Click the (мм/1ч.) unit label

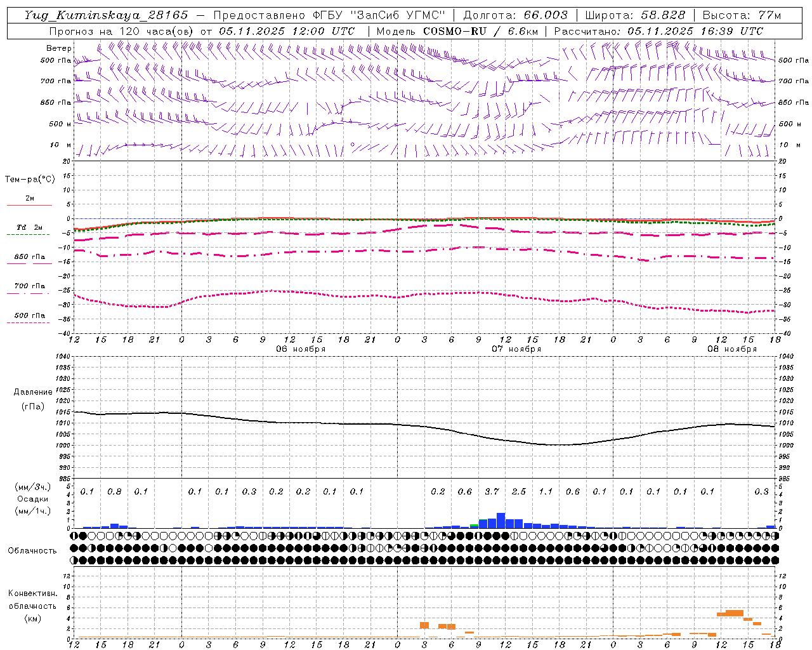pyautogui.click(x=32, y=511)
